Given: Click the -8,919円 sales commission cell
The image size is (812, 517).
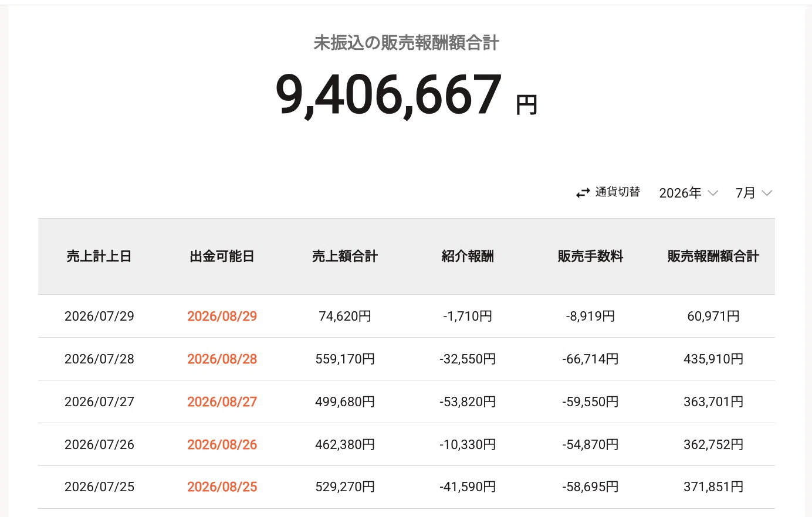Looking at the screenshot, I should point(590,316).
